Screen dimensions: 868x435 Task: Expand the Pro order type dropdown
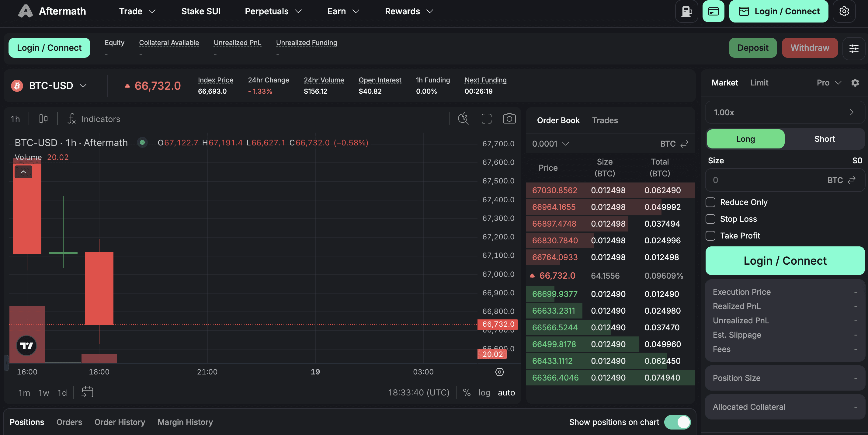(829, 83)
